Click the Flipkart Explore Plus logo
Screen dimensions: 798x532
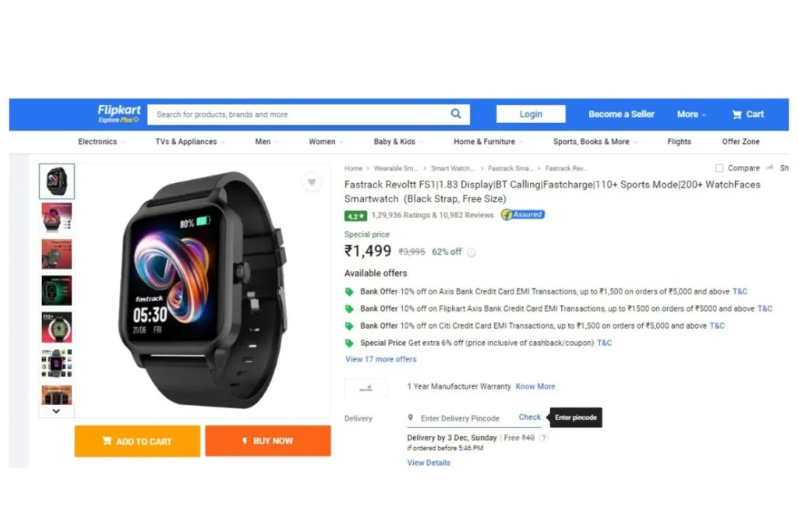tap(119, 114)
